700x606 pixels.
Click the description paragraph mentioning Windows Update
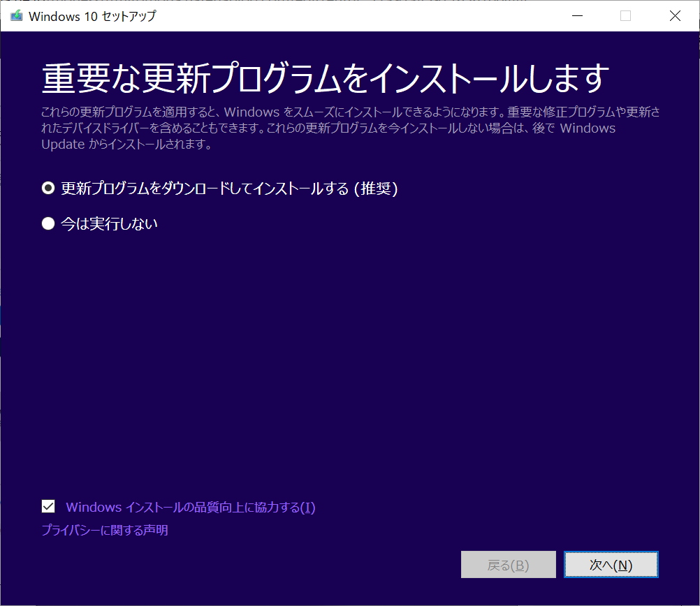pos(349,128)
